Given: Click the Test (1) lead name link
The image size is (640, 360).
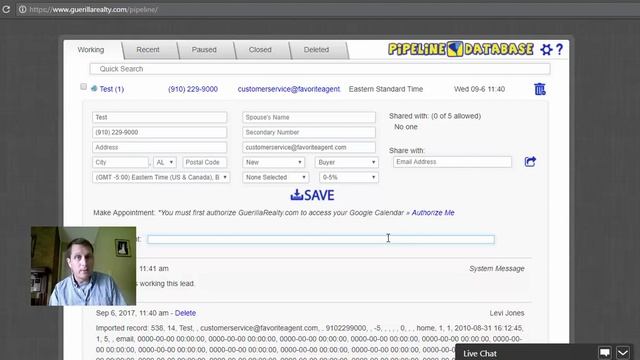Looking at the screenshot, I should click(x=111, y=89).
